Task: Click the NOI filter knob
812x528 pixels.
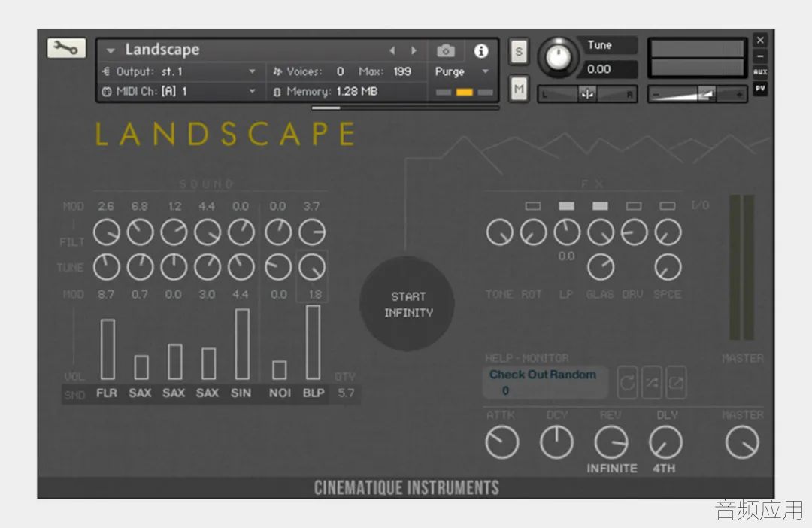Action: [x=279, y=232]
